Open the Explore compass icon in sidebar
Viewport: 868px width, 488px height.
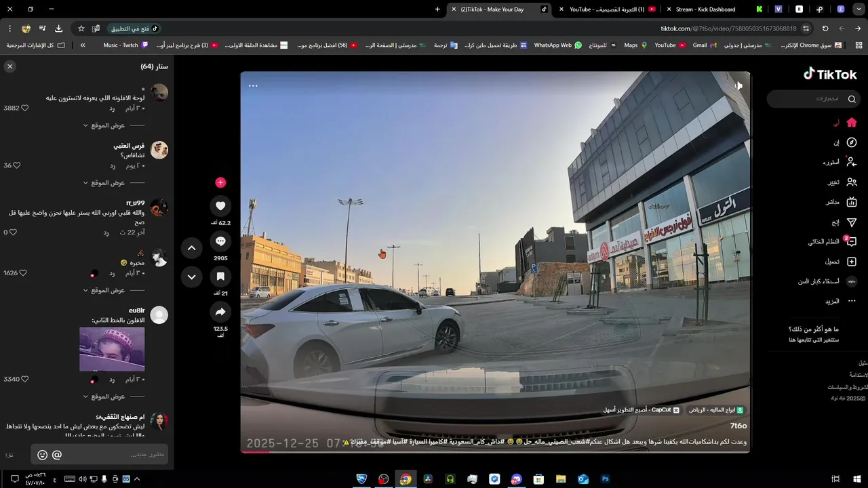pyautogui.click(x=852, y=142)
